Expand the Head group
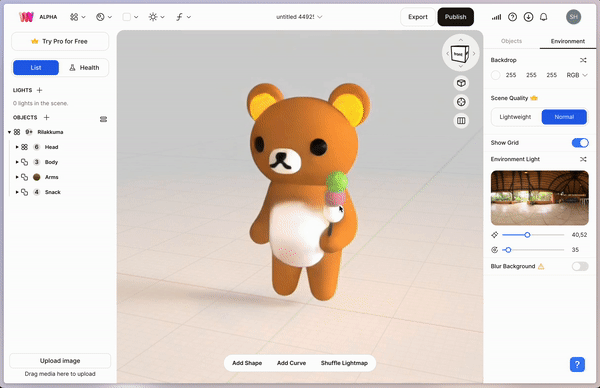 tap(17, 147)
